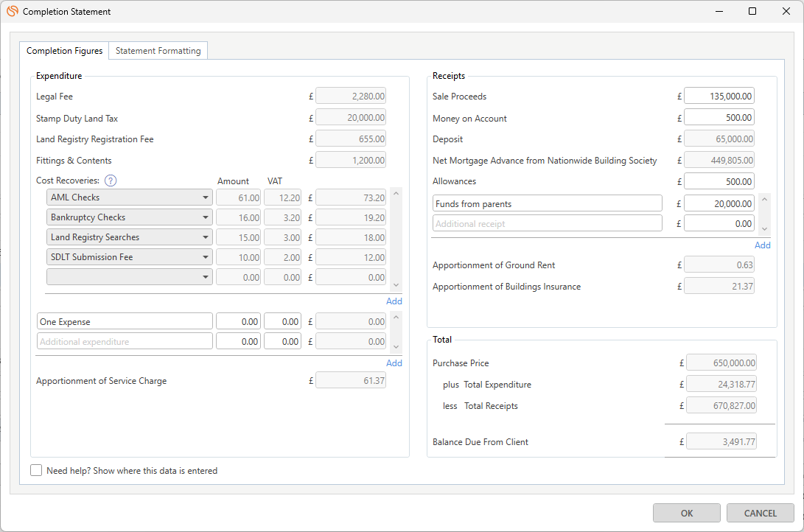Open the Bankruptcy Checks dropdown

(205, 217)
